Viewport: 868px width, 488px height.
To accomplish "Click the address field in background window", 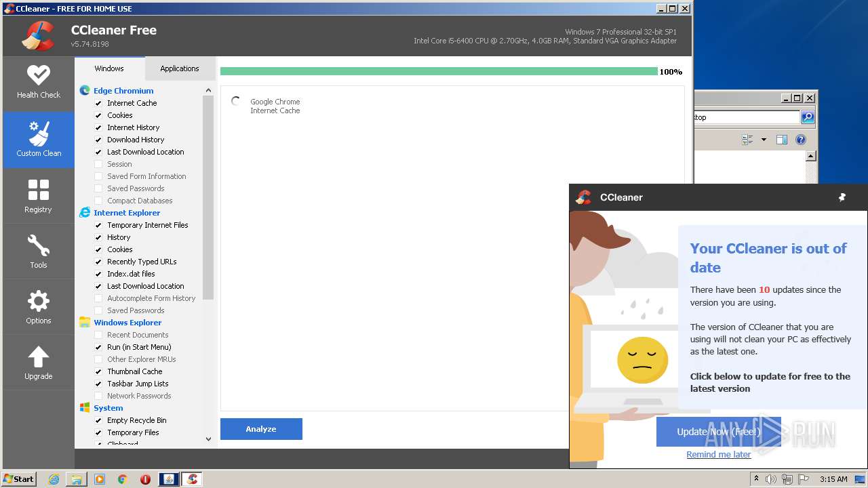I will 746,117.
